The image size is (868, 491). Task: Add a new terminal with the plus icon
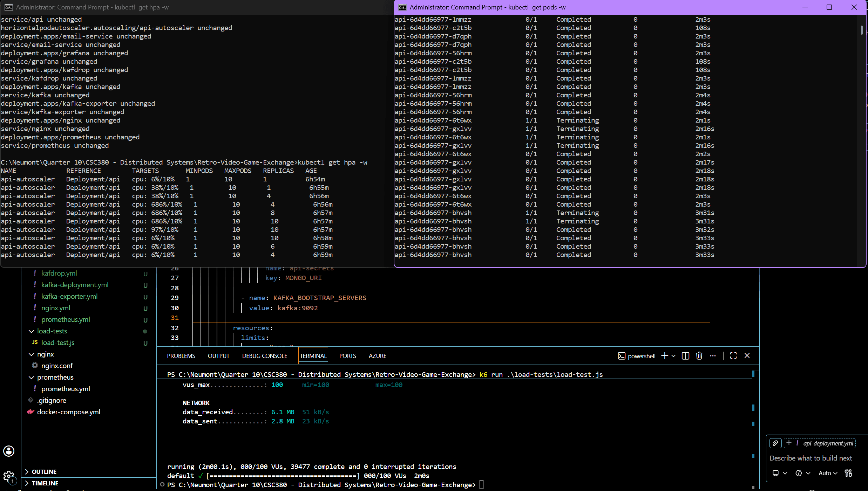coord(664,356)
